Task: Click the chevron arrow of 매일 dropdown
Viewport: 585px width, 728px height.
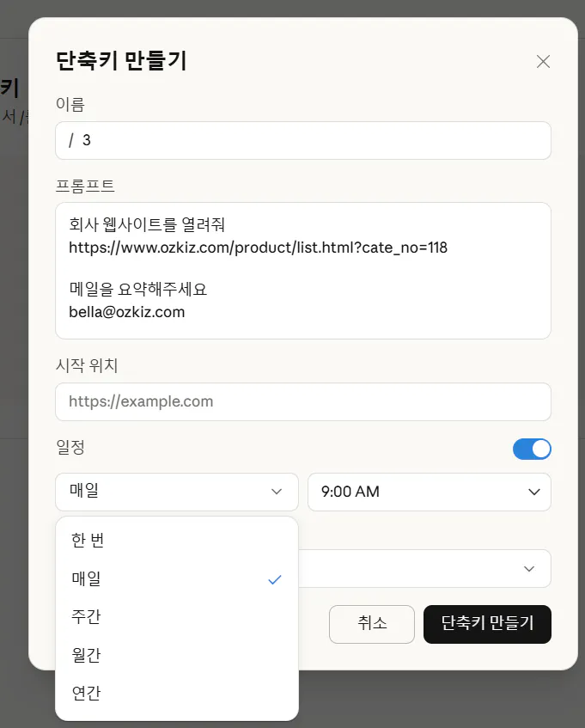Action: tap(277, 492)
